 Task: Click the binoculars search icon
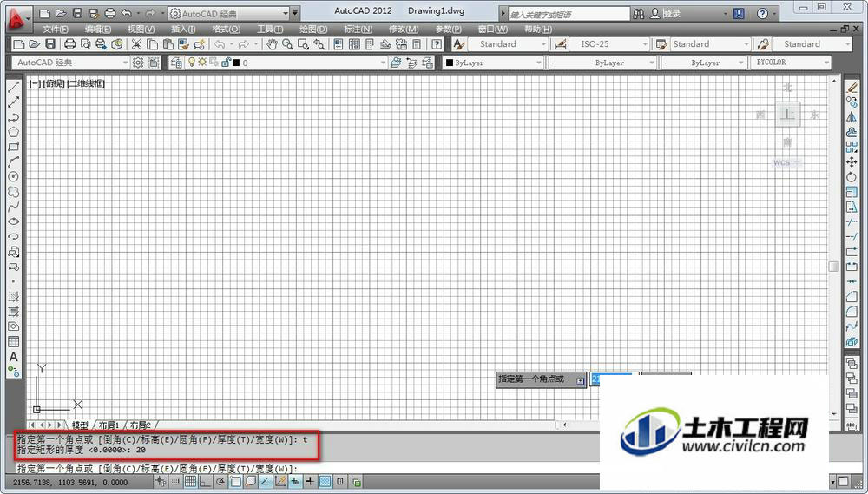pos(639,13)
